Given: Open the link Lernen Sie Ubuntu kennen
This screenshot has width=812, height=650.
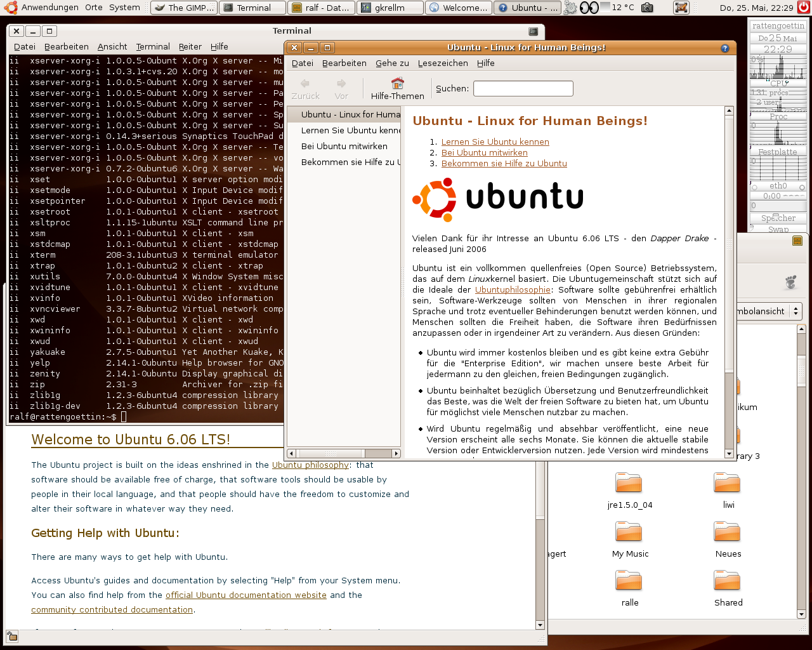Looking at the screenshot, I should (495, 142).
